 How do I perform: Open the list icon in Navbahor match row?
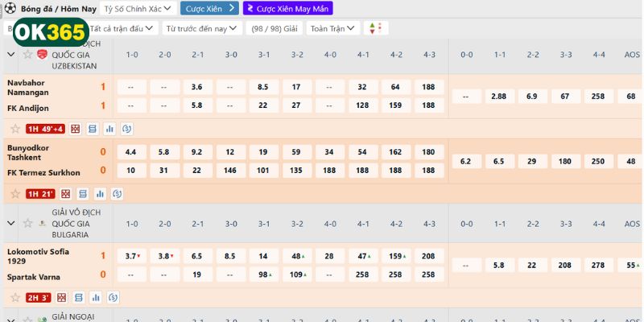(93, 129)
